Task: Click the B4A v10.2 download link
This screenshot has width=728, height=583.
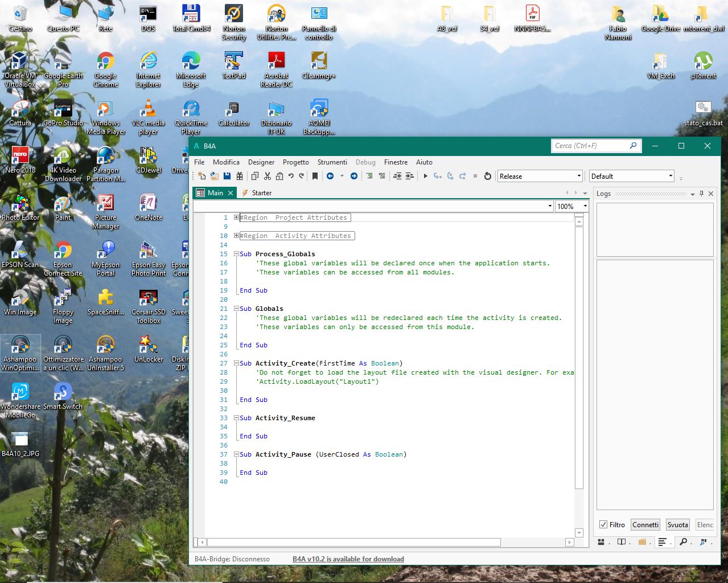Action: [x=348, y=559]
